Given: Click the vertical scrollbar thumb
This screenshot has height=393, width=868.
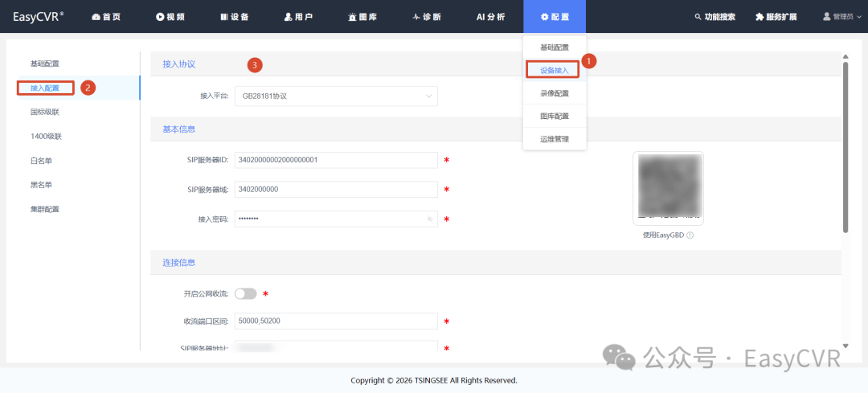Looking at the screenshot, I should pos(845,147).
